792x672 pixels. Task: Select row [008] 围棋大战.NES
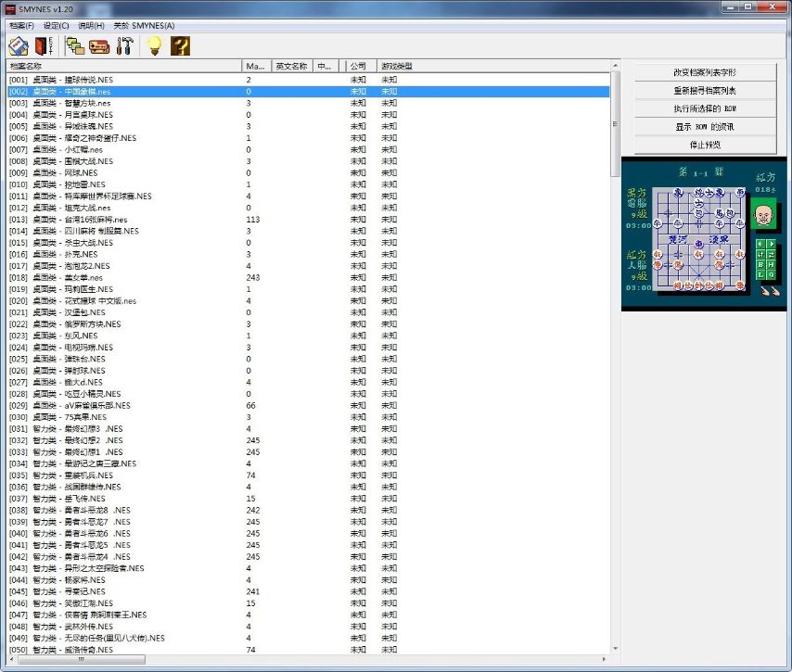pyautogui.click(x=308, y=161)
